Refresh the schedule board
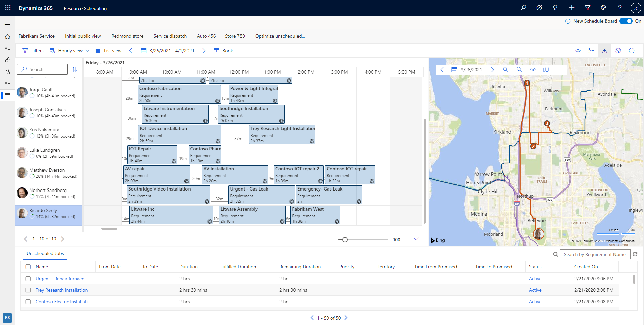This screenshot has width=644, height=325. click(632, 51)
